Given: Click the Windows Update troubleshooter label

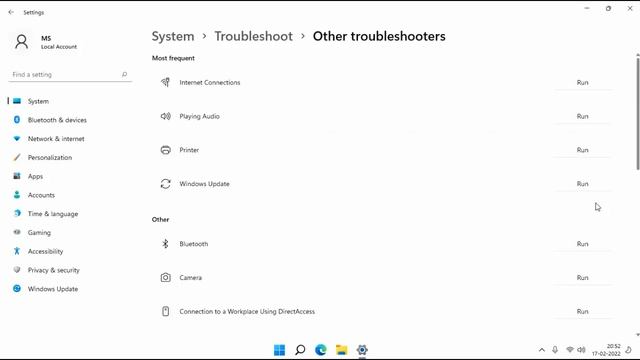Looking at the screenshot, I should click(204, 184).
